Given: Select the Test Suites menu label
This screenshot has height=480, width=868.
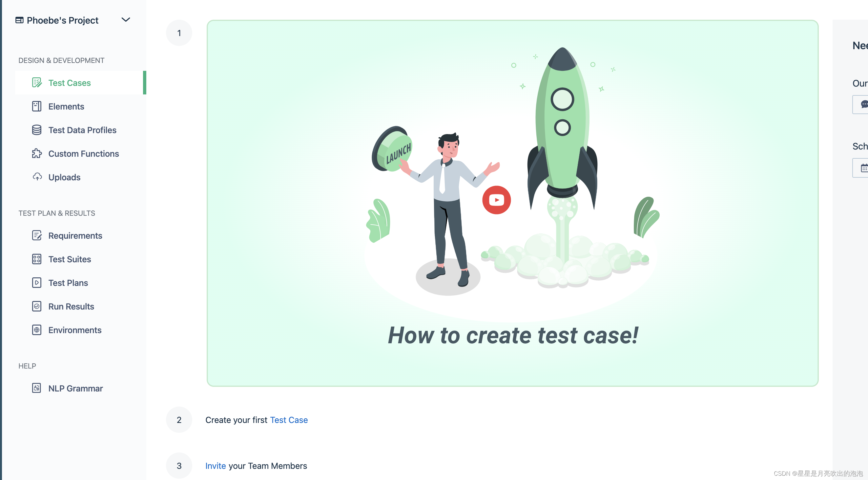Looking at the screenshot, I should click(x=70, y=259).
